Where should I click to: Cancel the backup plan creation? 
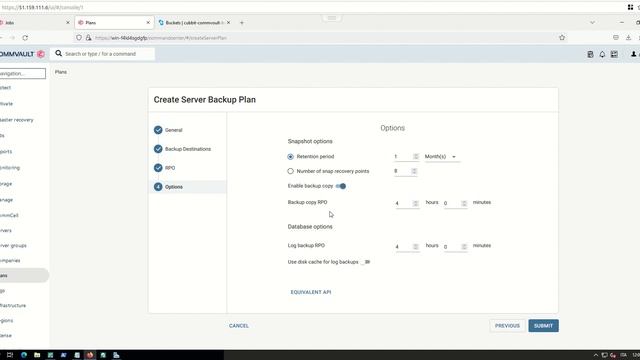(239, 326)
